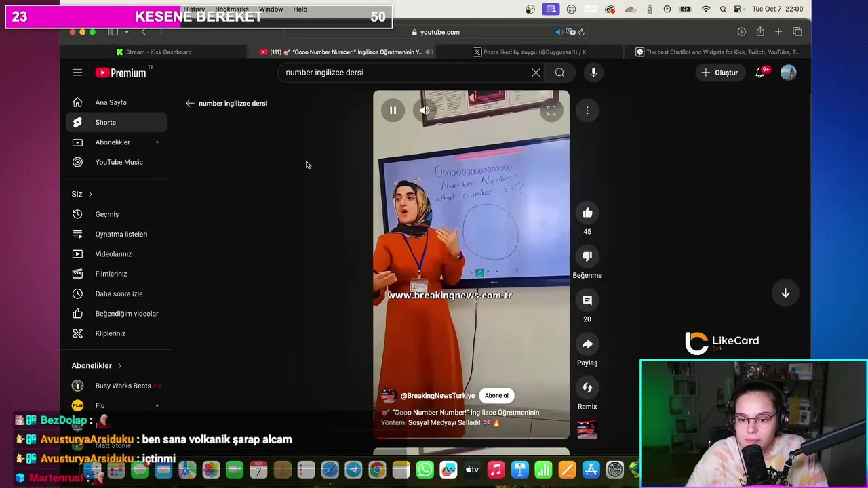The height and width of the screenshot is (488, 868).
Task: Open the sound thumbnail below Remix
Action: (587, 429)
